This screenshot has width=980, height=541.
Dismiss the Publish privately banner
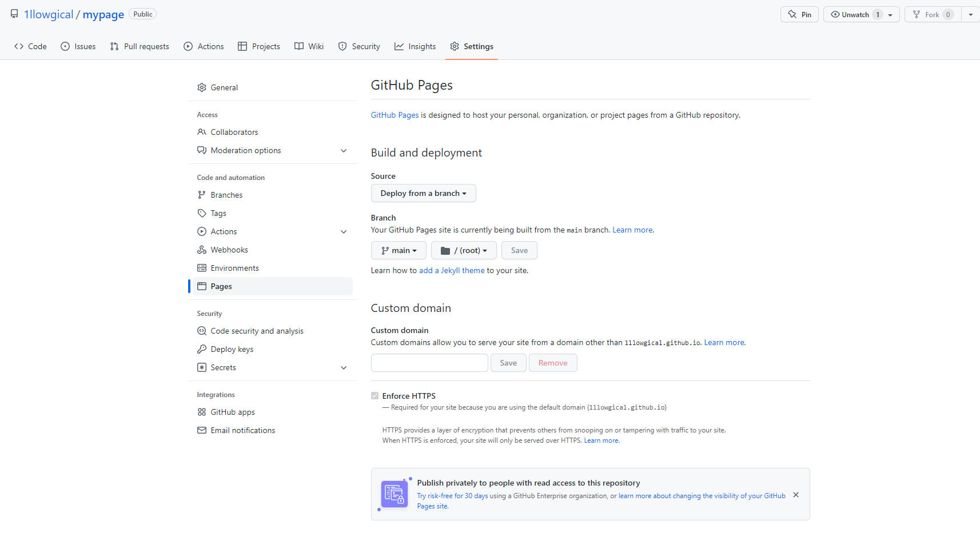(796, 495)
